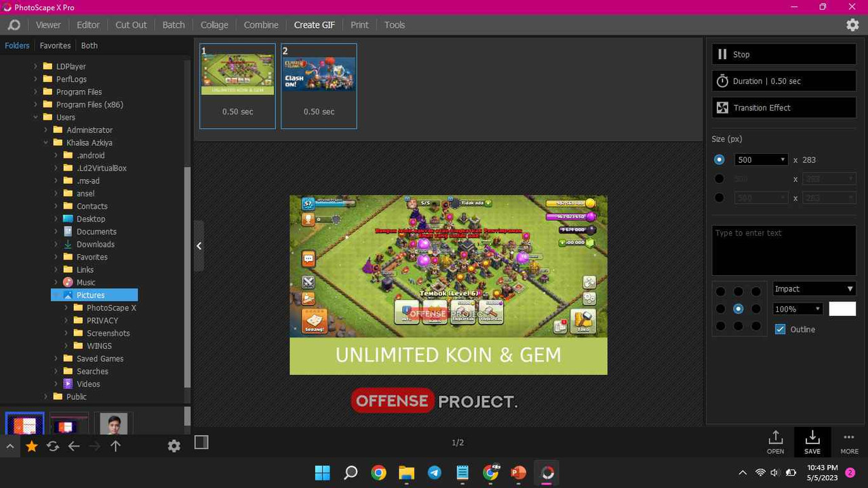868x488 pixels.
Task: Switch to the Favorites folder view
Action: [55, 45]
